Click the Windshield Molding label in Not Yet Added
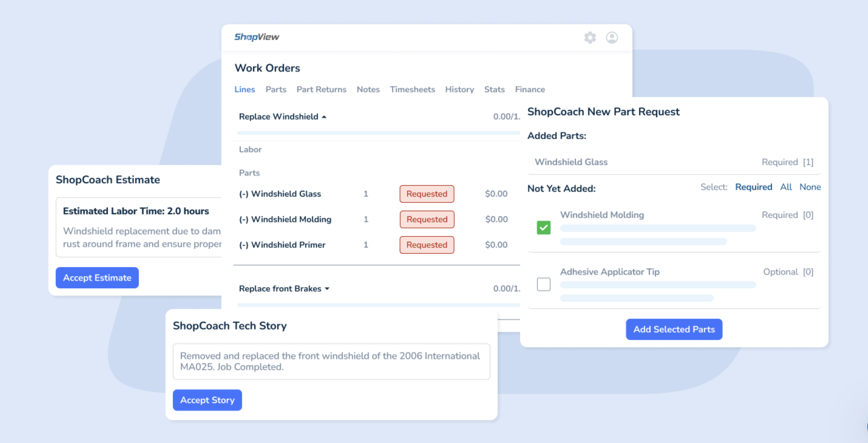This screenshot has height=443, width=868. [602, 215]
